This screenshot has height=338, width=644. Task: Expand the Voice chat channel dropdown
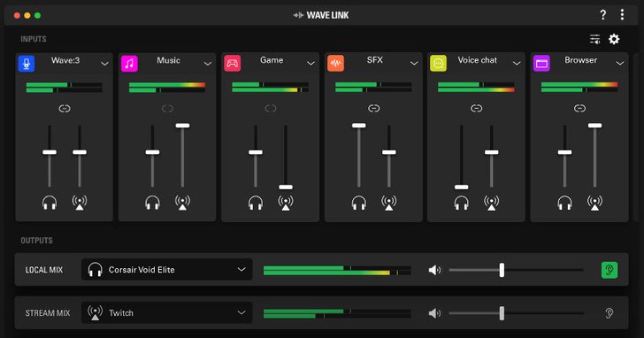517,63
